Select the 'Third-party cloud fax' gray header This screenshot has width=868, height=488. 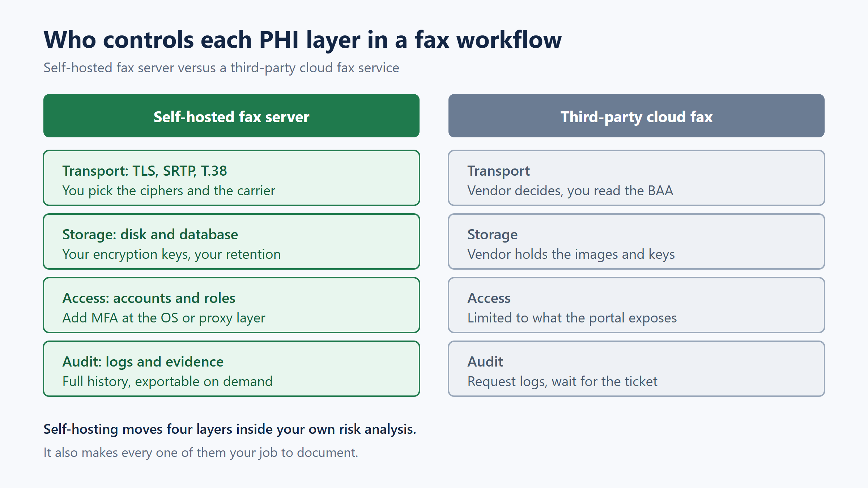pyautogui.click(x=637, y=116)
